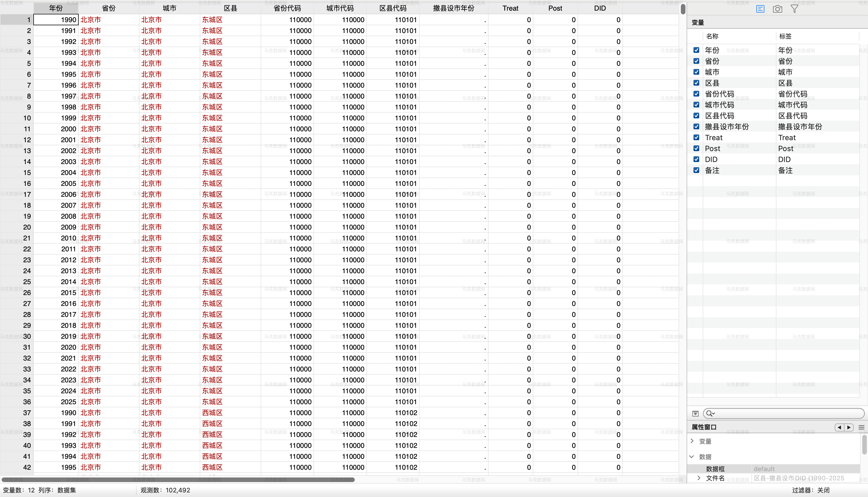The image size is (868, 497).
Task: Select the 城市 column header
Action: point(170,8)
